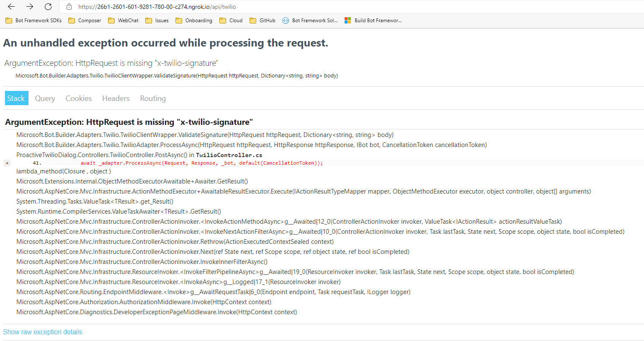Click Show raw exception details
Screen dimensions: 644x341
(42, 332)
